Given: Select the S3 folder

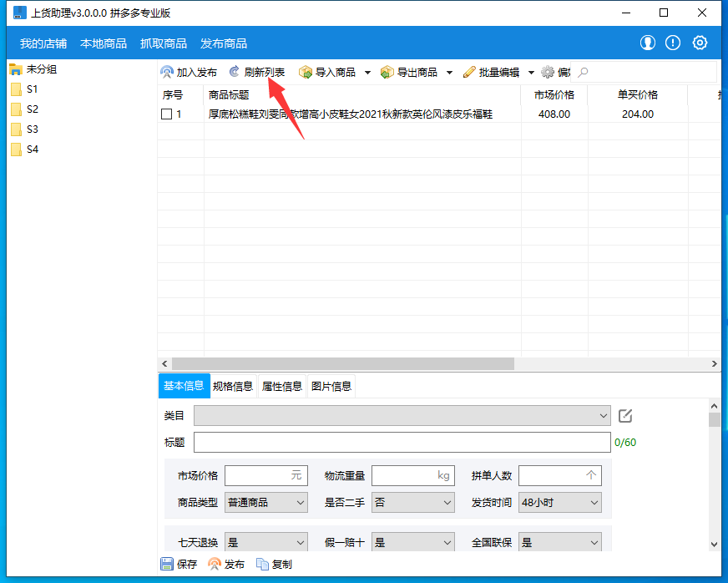Looking at the screenshot, I should (x=24, y=129).
